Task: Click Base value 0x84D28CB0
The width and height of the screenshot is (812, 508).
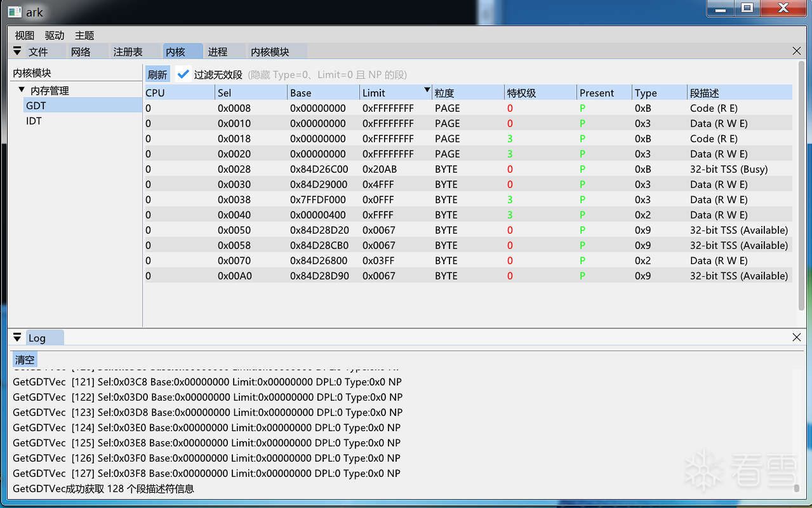Action: click(319, 245)
